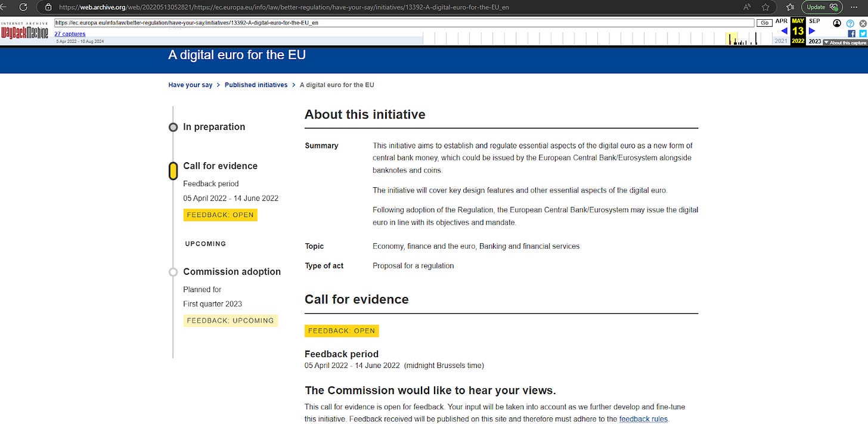Open the Wayback help question mark icon
The width and height of the screenshot is (868, 424).
click(x=850, y=23)
